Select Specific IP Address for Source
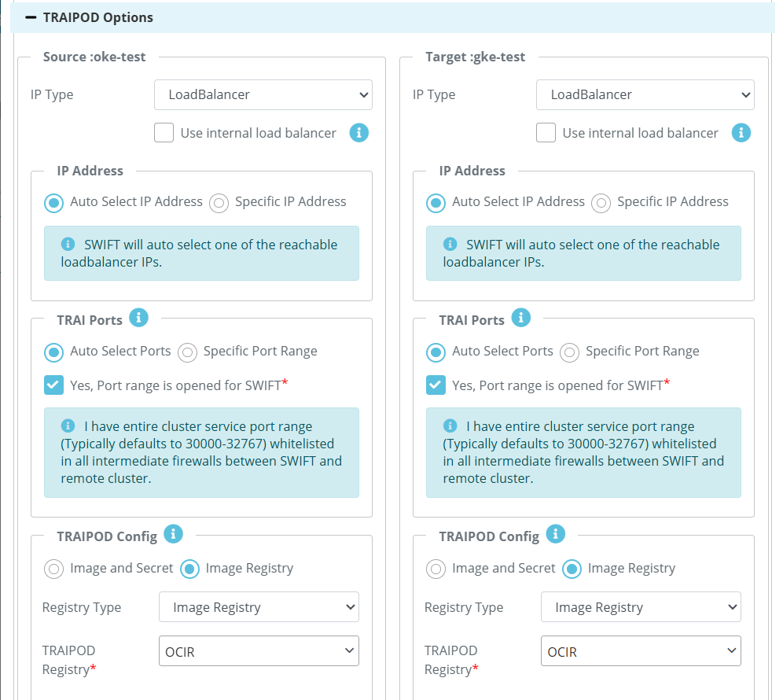The height and width of the screenshot is (700, 783). tap(219, 204)
